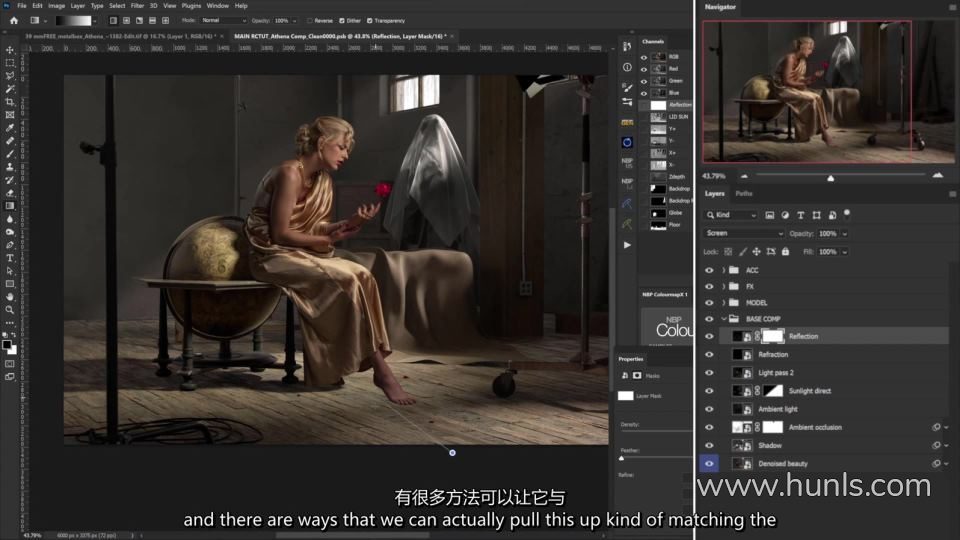Click the Home icon in options bar

(14, 20)
